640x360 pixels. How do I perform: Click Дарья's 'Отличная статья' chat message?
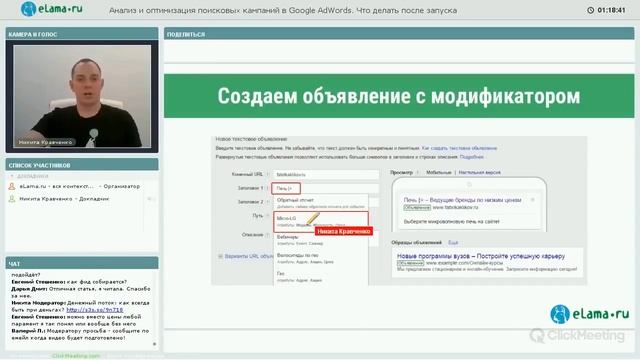[x=81, y=292]
